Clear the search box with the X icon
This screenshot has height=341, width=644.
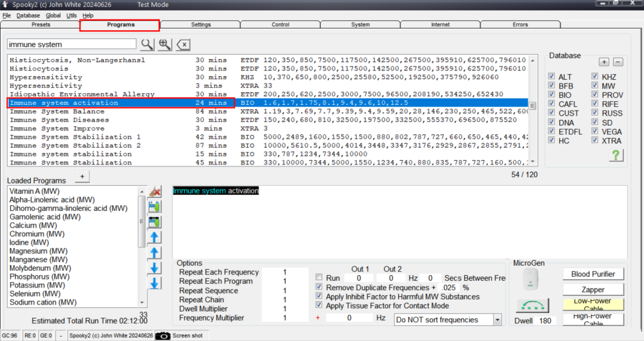[x=183, y=44]
